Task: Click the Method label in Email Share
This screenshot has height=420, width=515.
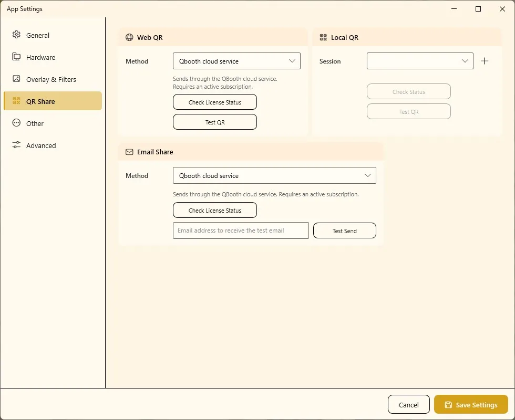Action: tap(137, 175)
